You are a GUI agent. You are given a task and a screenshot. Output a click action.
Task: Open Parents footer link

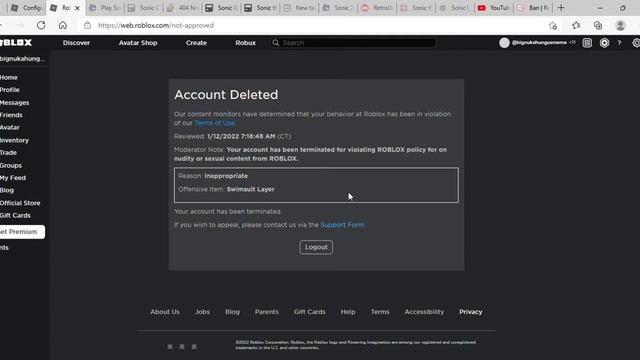[267, 311]
